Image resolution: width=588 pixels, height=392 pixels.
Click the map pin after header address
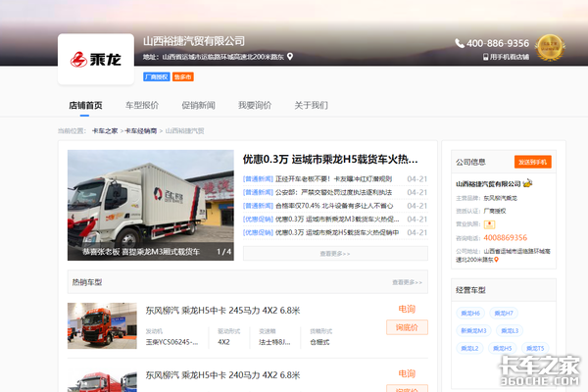[x=290, y=57]
